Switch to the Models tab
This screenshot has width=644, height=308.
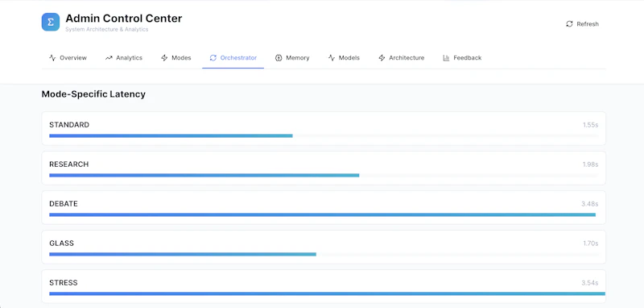point(344,57)
